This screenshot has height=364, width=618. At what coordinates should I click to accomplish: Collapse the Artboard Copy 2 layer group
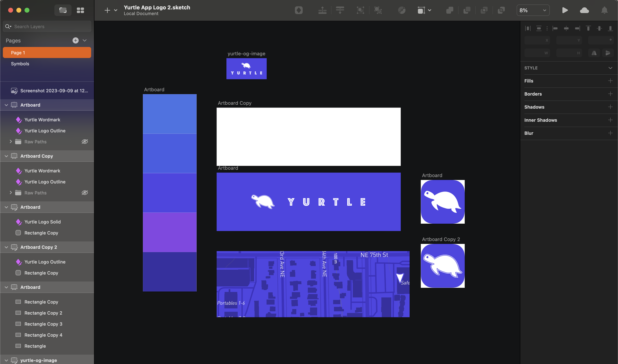coord(6,247)
